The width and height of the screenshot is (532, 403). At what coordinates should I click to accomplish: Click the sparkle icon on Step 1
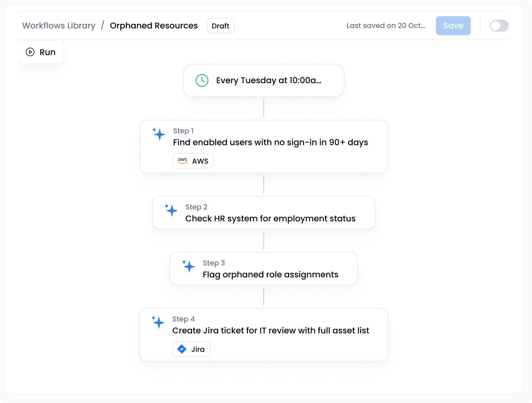(159, 134)
